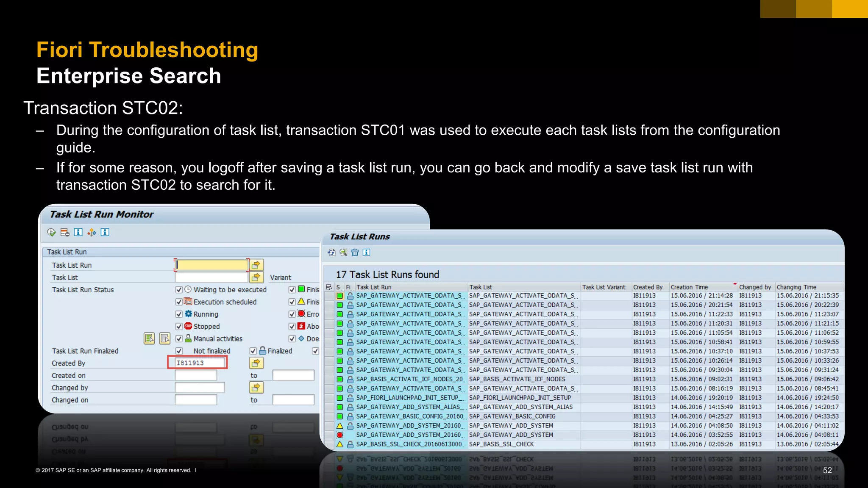Click the yellow Task List Run input field
Image resolution: width=868 pixels, height=488 pixels.
coord(211,265)
